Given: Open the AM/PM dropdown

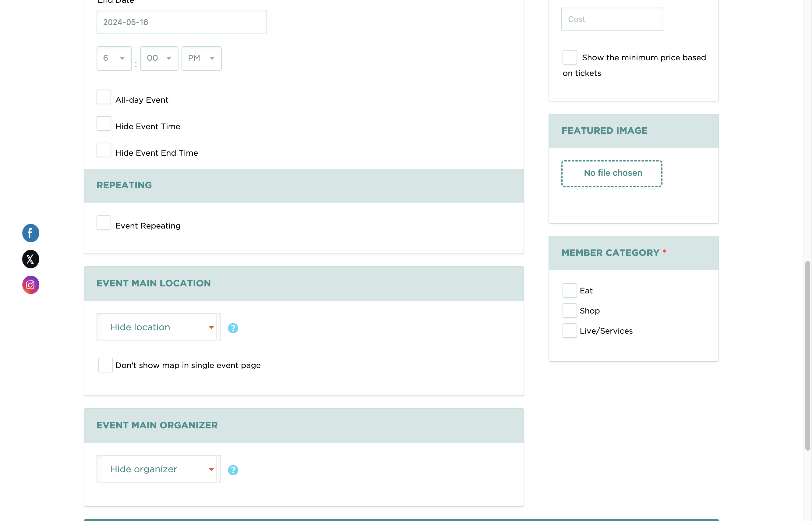Looking at the screenshot, I should point(202,58).
